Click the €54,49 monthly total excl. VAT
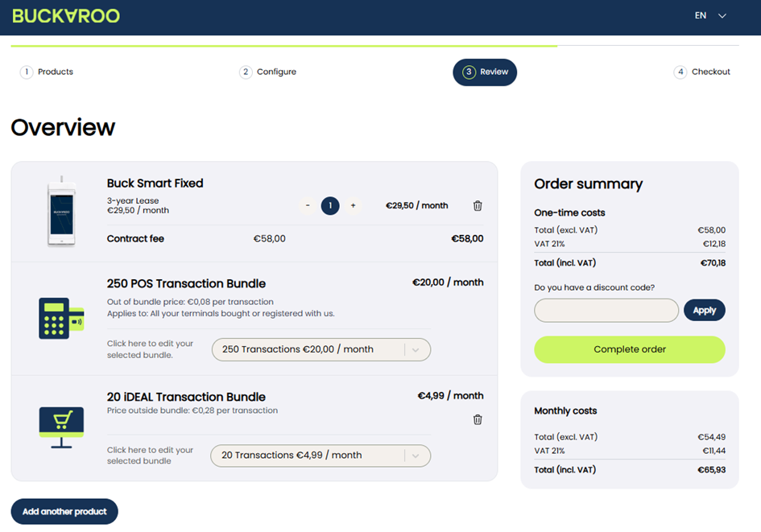The image size is (761, 532). coord(712,437)
